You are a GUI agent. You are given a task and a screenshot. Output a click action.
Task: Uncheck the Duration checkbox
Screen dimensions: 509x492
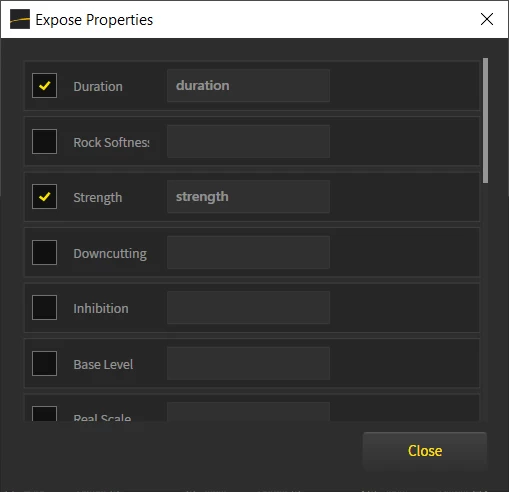44,86
